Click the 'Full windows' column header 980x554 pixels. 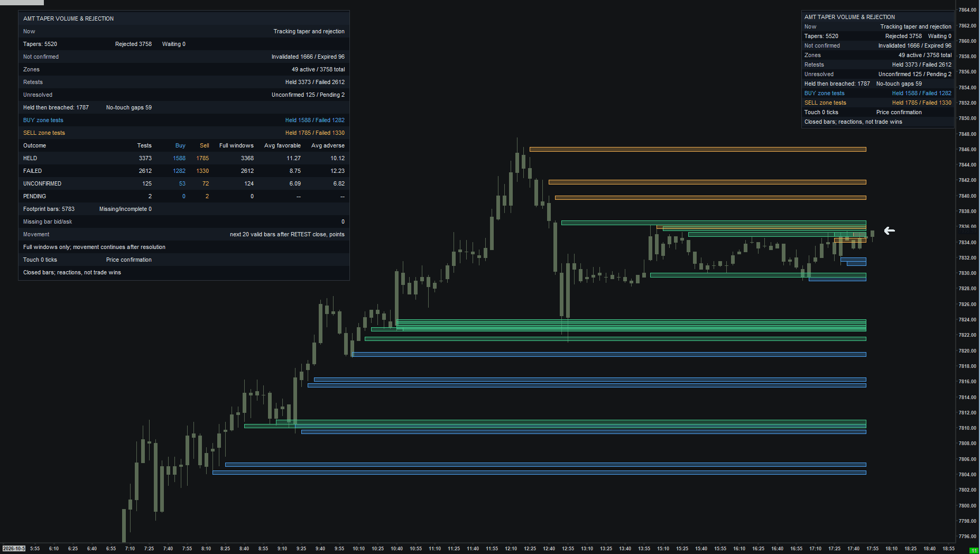coord(236,145)
